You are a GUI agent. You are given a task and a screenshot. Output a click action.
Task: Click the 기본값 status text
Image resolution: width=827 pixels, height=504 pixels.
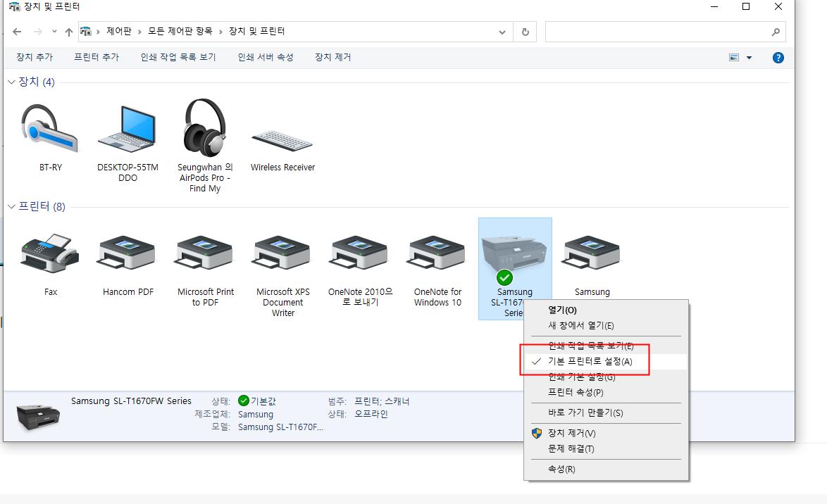(263, 401)
